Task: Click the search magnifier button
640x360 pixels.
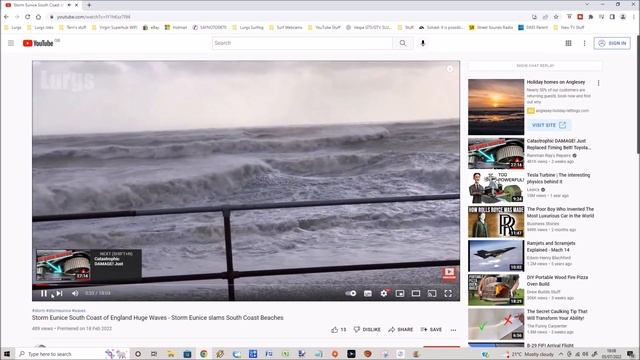Action: point(403,43)
